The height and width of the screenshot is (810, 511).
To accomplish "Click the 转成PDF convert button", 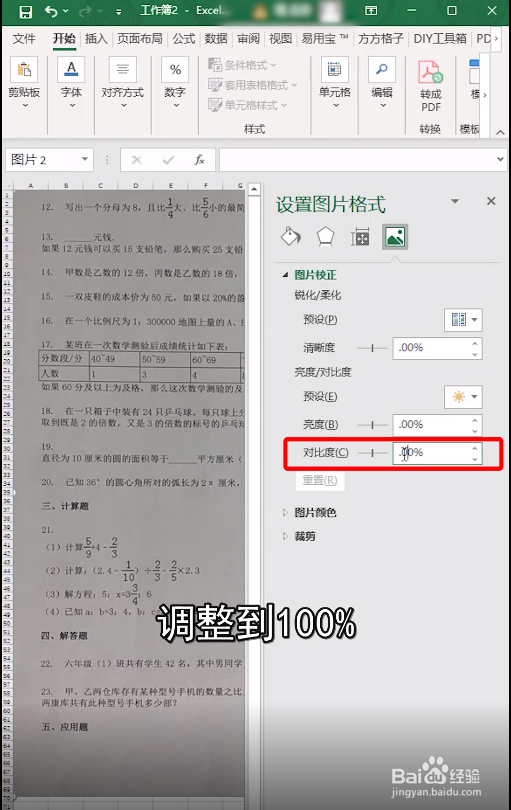I will [x=430, y=86].
